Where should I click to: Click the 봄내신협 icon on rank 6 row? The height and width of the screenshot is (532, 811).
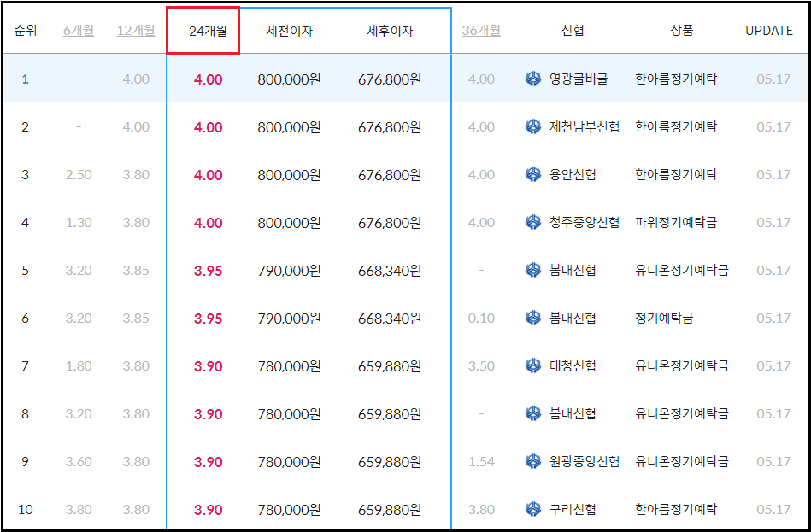point(533,318)
